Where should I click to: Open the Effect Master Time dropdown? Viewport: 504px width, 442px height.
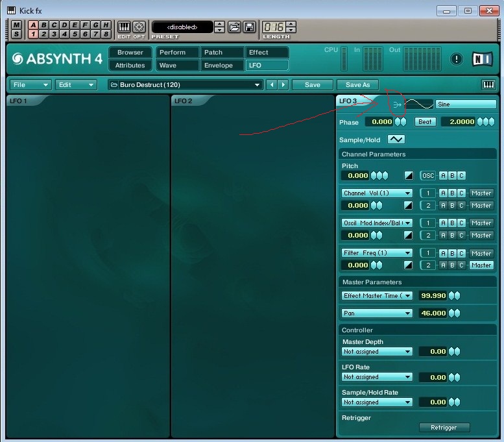click(x=377, y=295)
